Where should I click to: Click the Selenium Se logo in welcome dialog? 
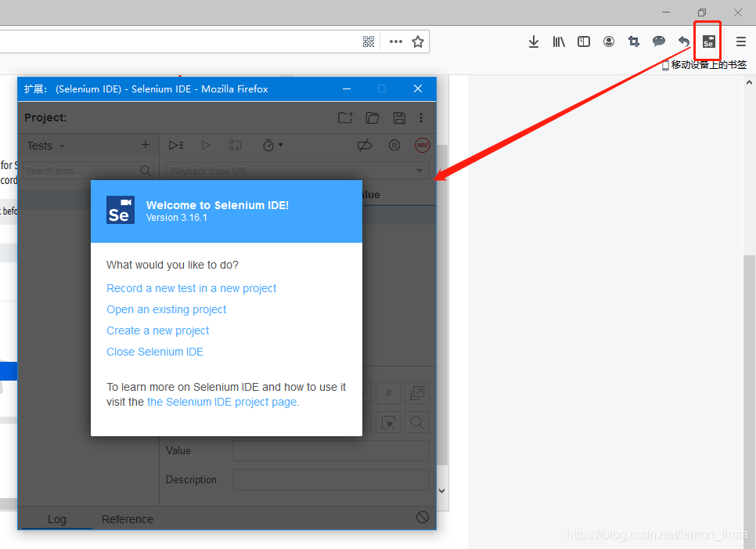[x=120, y=211]
